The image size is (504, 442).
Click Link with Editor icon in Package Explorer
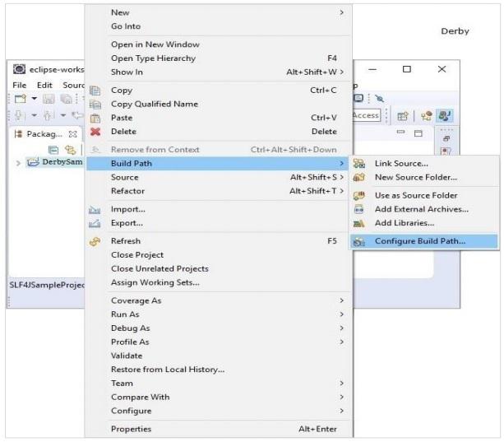point(71,150)
